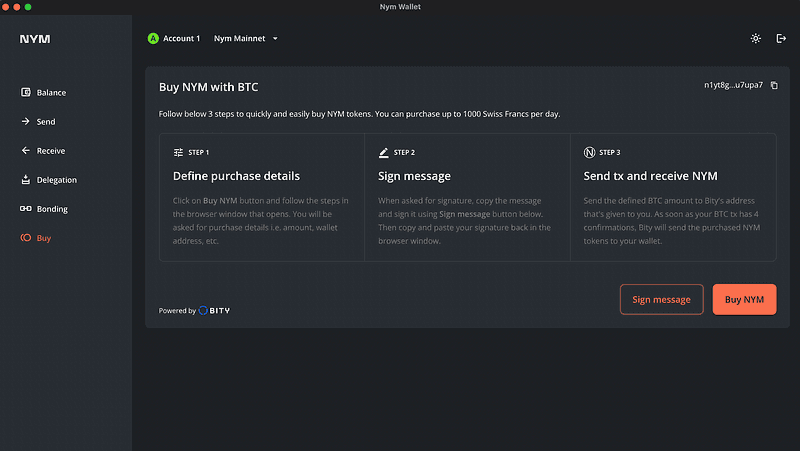800x451 pixels.
Task: Click the Step 3 NYM token icon
Action: (589, 152)
